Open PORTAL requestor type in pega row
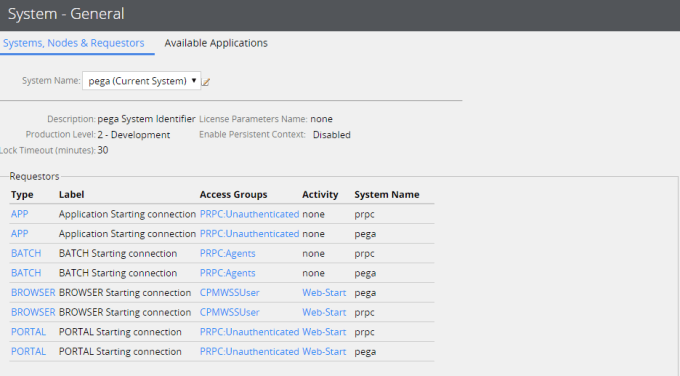This screenshot has height=376, width=680. [28, 351]
